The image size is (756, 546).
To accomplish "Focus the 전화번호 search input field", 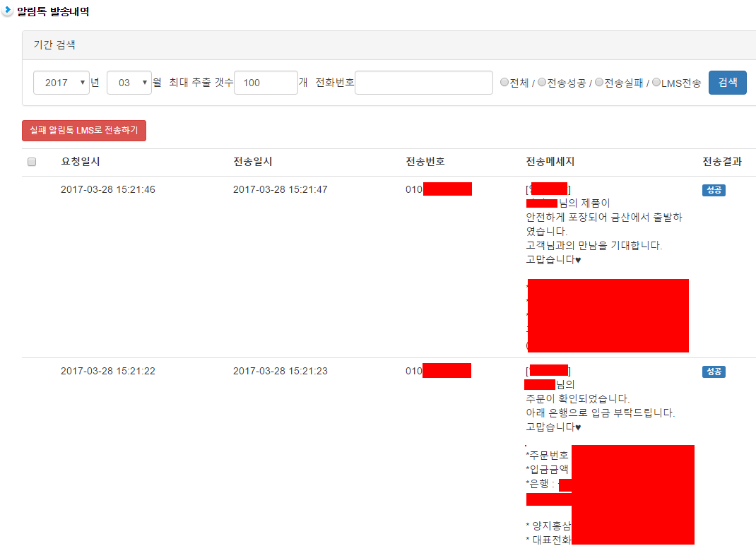I will coord(423,83).
